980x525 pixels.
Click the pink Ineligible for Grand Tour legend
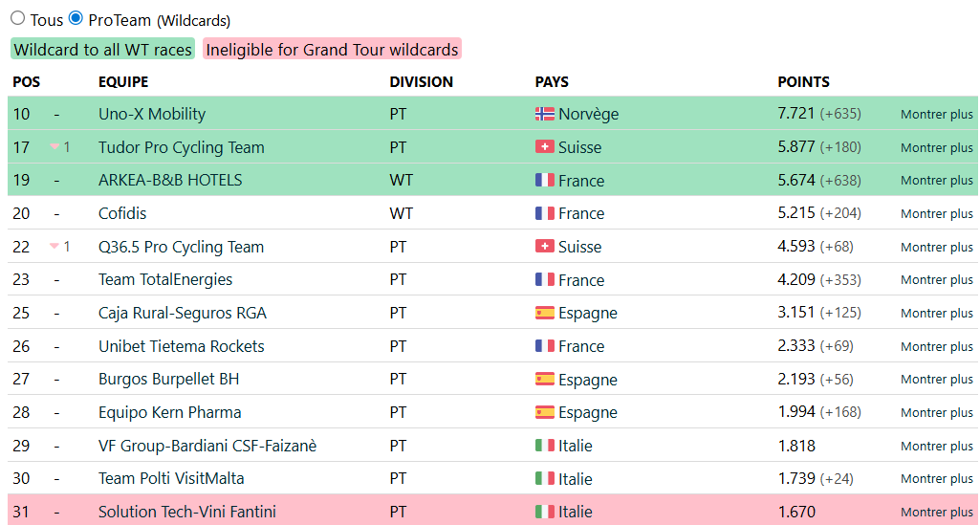tap(332, 50)
